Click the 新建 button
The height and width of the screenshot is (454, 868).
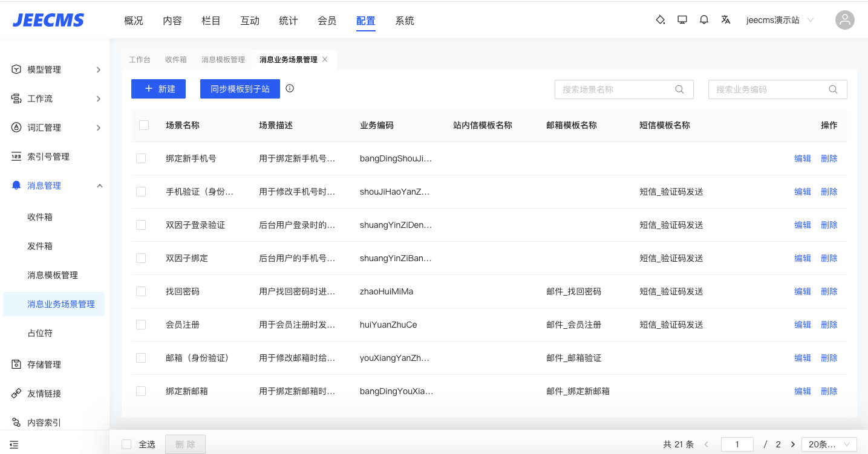tap(158, 89)
